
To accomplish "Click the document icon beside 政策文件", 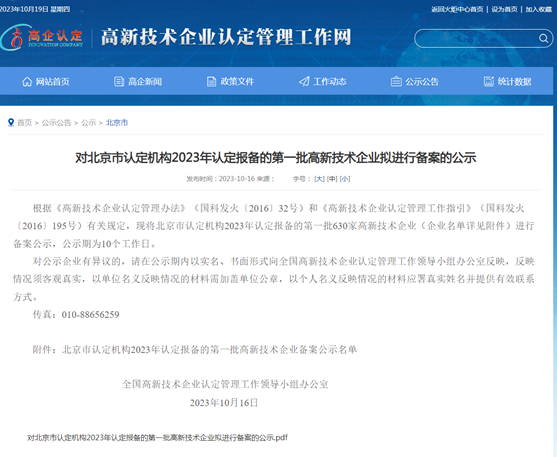I will point(211,82).
